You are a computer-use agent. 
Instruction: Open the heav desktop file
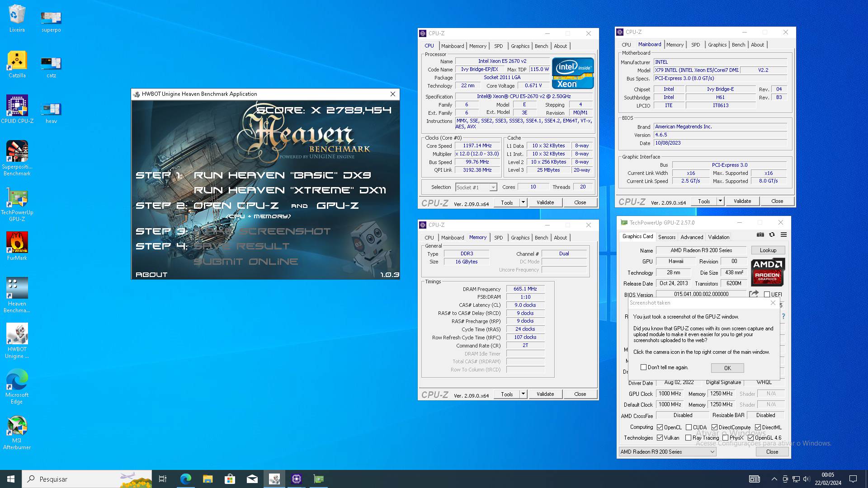[x=51, y=113]
